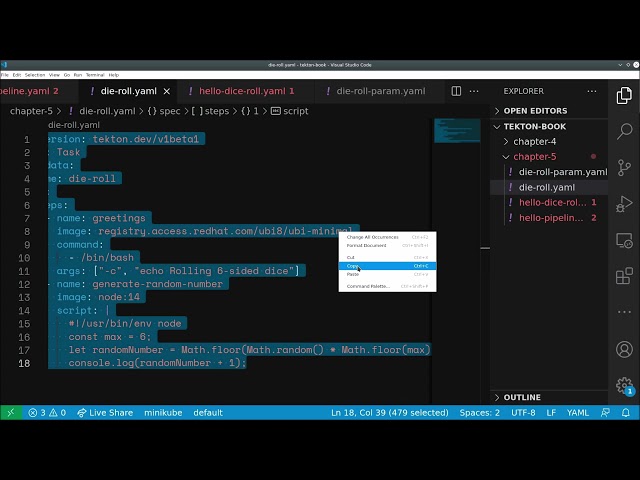Switch to the hello-dice-roll.yaml tab

246,91
